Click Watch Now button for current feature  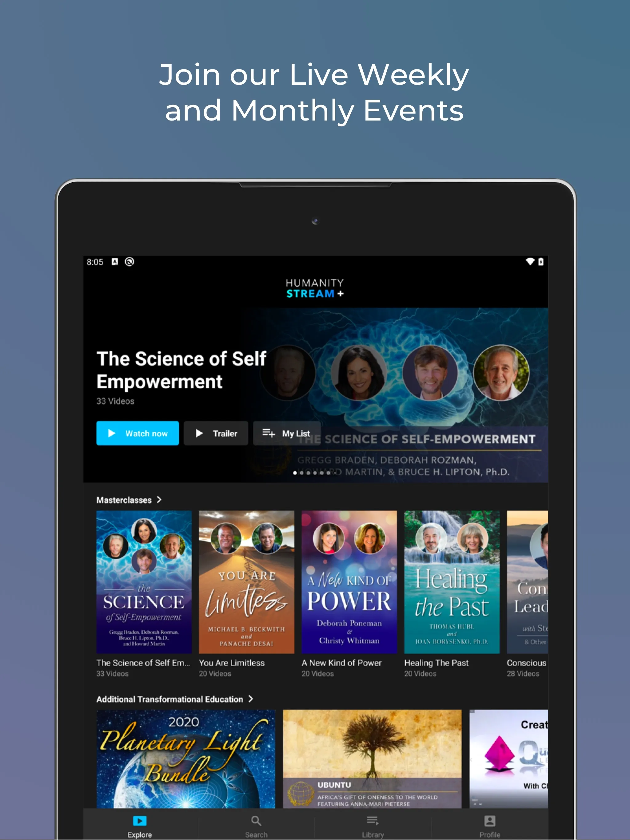[137, 434]
